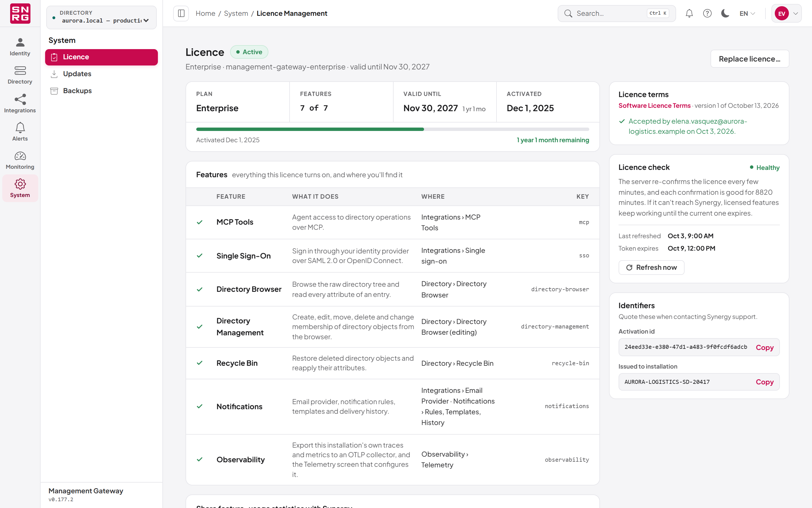Viewport: 812px width, 508px height.
Task: Click the version v0.177.2 label
Action: pos(61,500)
